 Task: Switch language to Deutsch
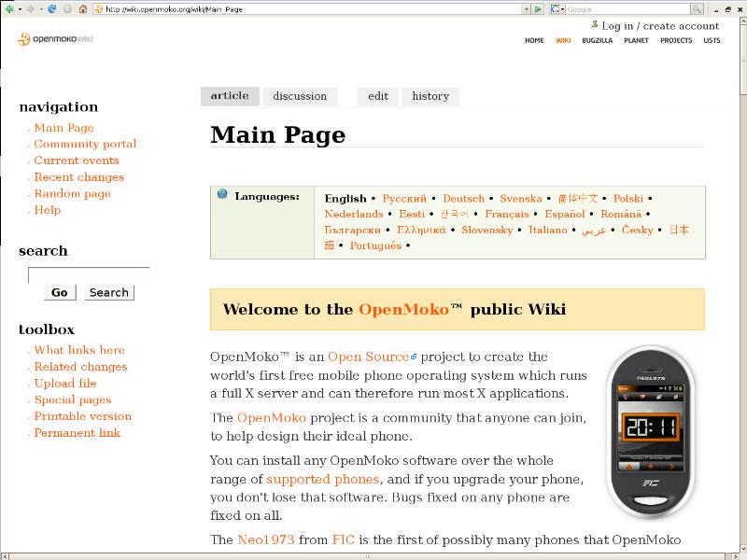(x=463, y=199)
